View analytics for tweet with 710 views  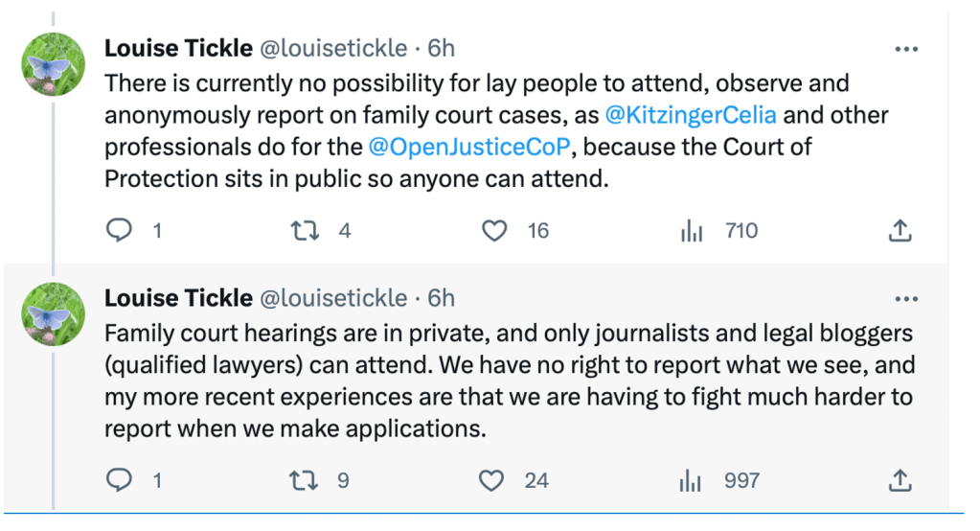coord(692,231)
